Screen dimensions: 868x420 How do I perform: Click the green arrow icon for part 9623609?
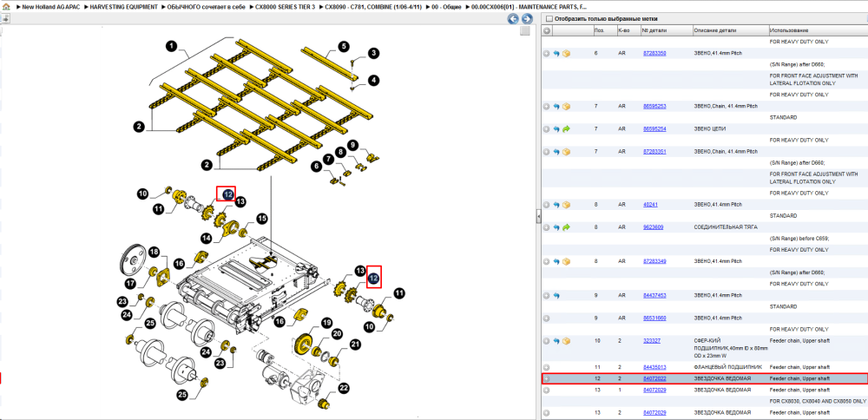click(x=566, y=227)
